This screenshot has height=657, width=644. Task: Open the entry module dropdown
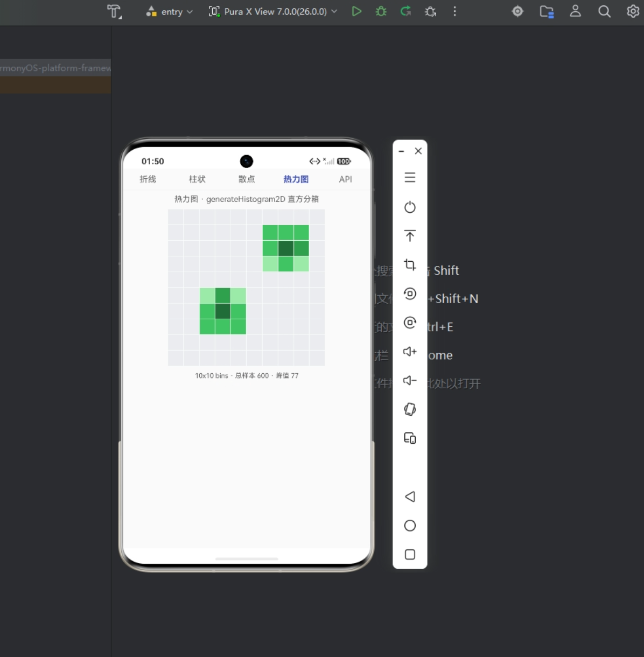coord(170,11)
